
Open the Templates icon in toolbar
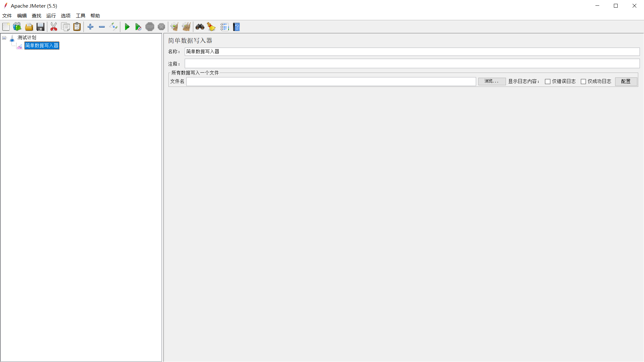point(17,27)
